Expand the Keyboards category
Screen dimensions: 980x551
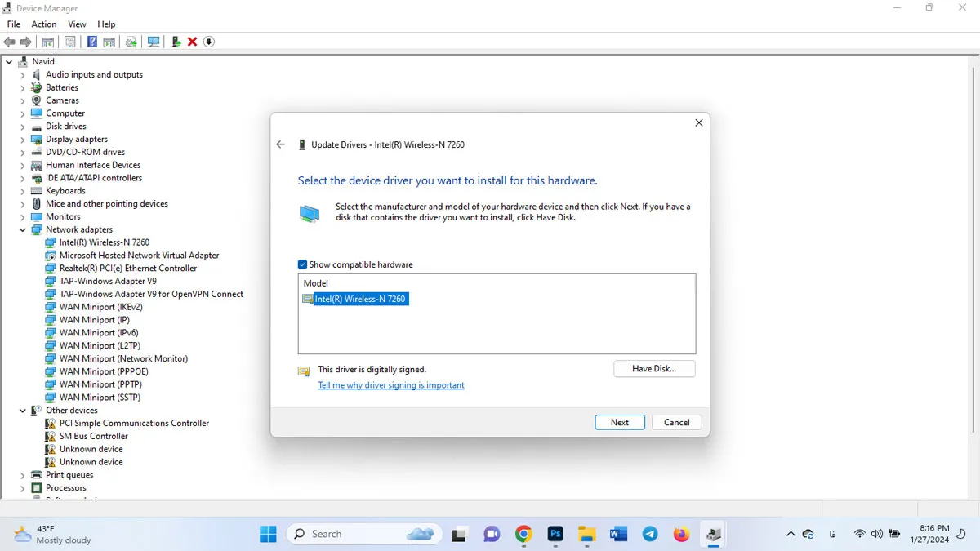23,191
